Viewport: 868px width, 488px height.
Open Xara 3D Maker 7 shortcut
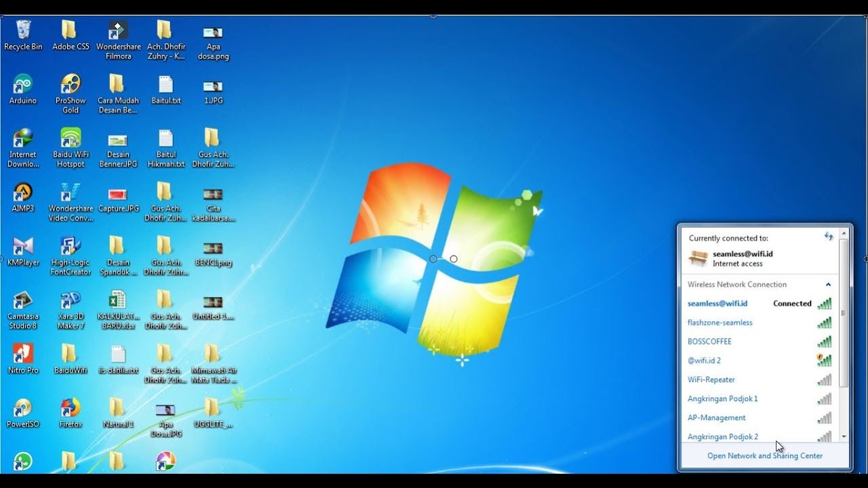(71, 310)
